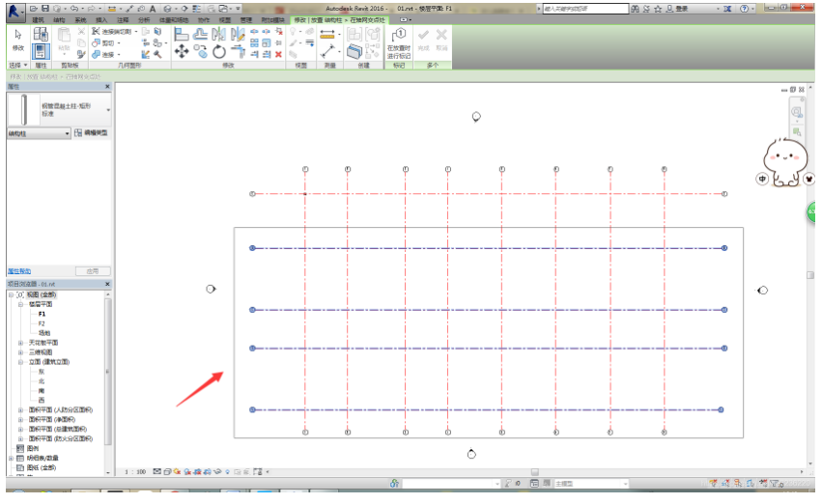822x504 pixels.
Task: Click the 1:100 view scale control
Action: pos(136,472)
